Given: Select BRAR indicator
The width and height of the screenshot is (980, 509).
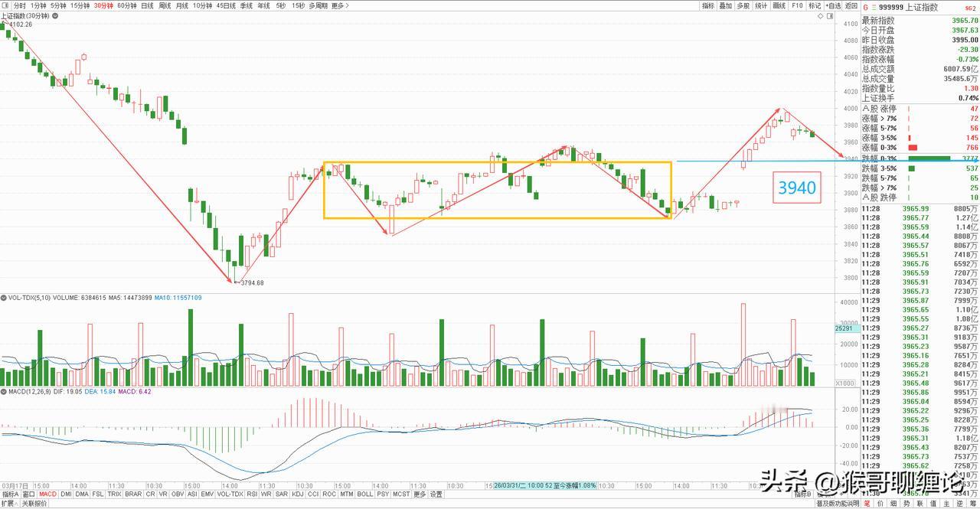Looking at the screenshot, I should point(133,494).
